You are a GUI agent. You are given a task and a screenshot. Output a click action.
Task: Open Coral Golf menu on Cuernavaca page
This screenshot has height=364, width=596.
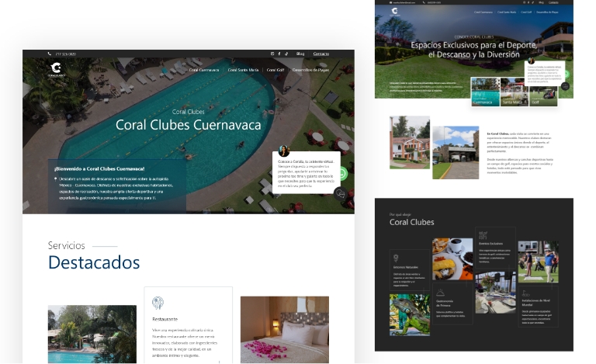(x=275, y=70)
